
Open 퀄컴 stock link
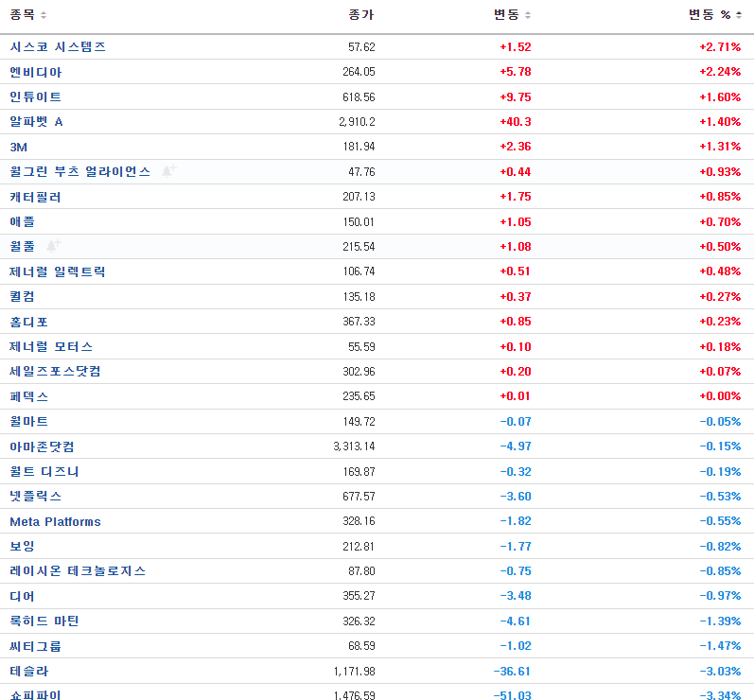point(22,296)
